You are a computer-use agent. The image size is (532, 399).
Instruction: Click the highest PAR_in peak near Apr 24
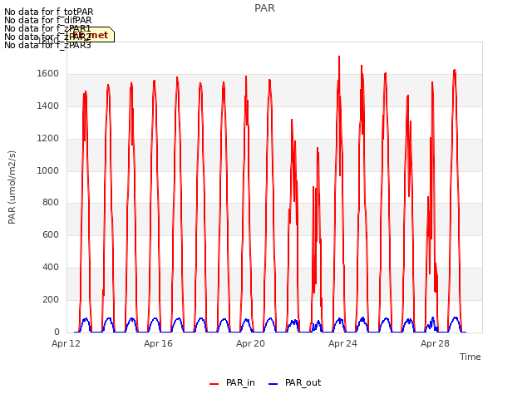(339, 57)
